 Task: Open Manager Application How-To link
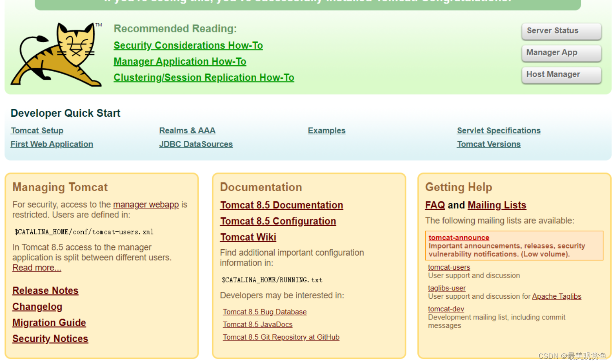pyautogui.click(x=180, y=61)
